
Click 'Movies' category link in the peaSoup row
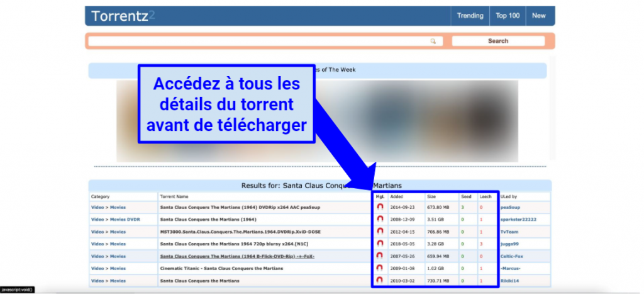click(118, 207)
